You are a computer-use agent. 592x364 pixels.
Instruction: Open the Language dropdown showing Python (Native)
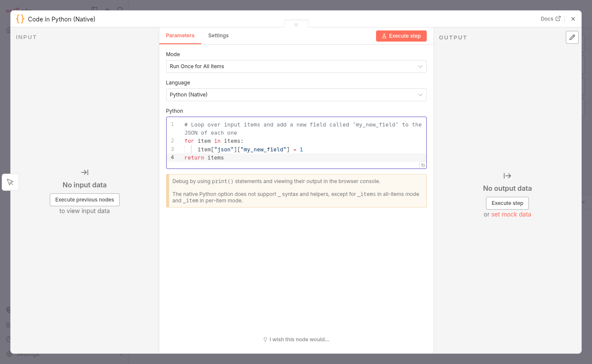[x=296, y=95]
